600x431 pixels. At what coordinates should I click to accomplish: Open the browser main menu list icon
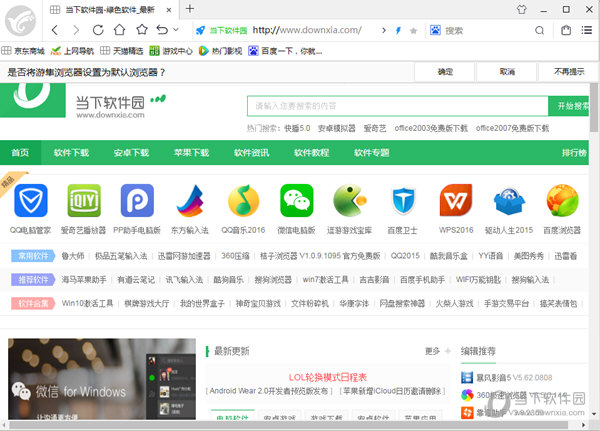pyautogui.click(x=587, y=30)
